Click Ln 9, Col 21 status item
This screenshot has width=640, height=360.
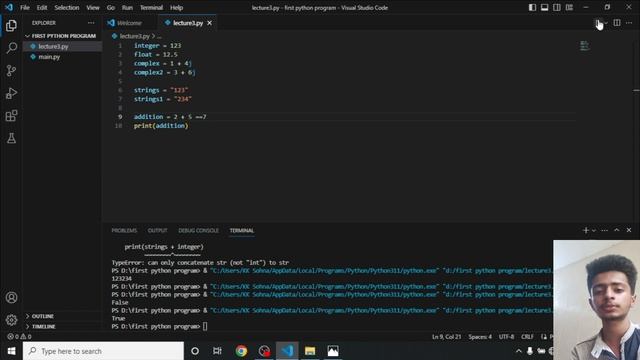447,337
